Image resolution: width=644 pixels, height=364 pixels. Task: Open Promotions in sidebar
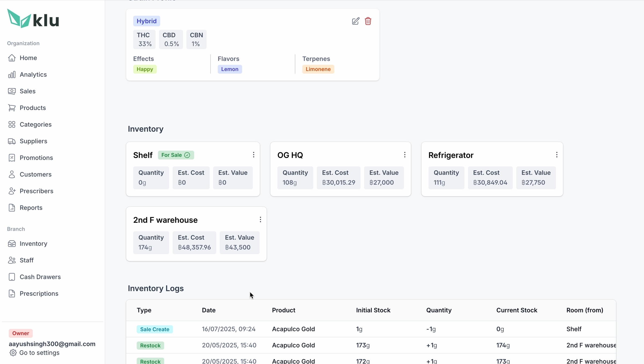[x=36, y=158]
